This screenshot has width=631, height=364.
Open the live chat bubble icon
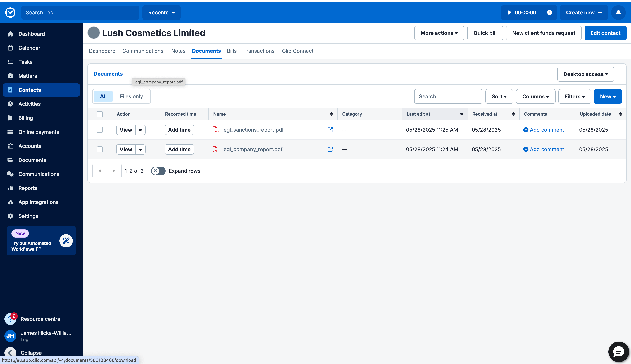click(x=618, y=352)
